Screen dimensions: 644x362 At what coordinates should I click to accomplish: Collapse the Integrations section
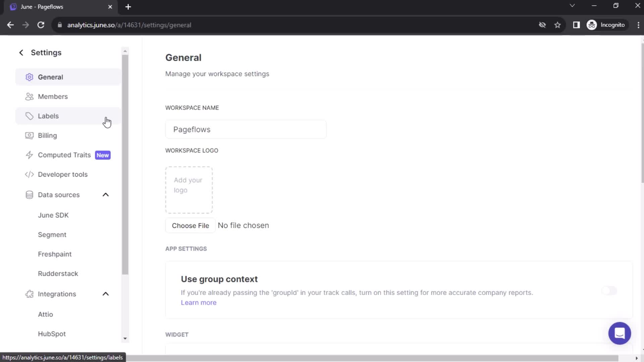click(106, 294)
